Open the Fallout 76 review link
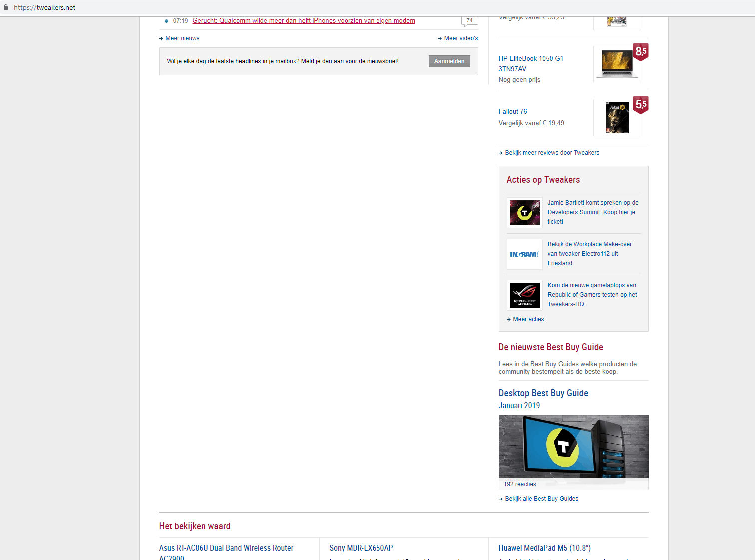 click(513, 111)
